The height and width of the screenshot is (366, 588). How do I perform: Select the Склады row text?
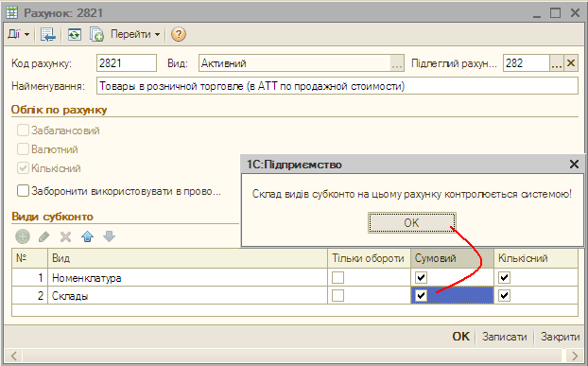(x=70, y=296)
